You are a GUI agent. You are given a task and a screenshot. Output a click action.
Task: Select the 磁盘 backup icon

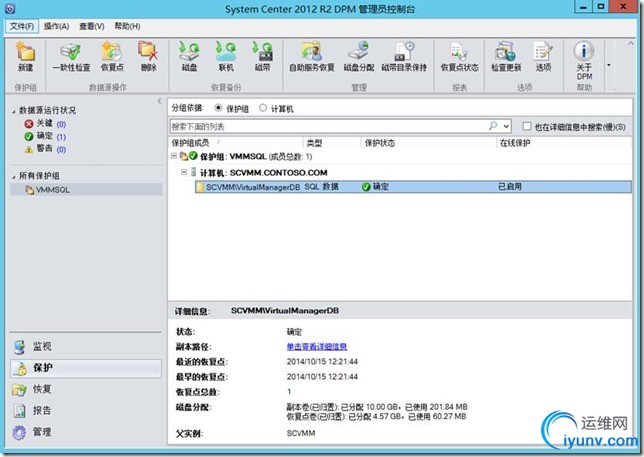click(x=189, y=57)
